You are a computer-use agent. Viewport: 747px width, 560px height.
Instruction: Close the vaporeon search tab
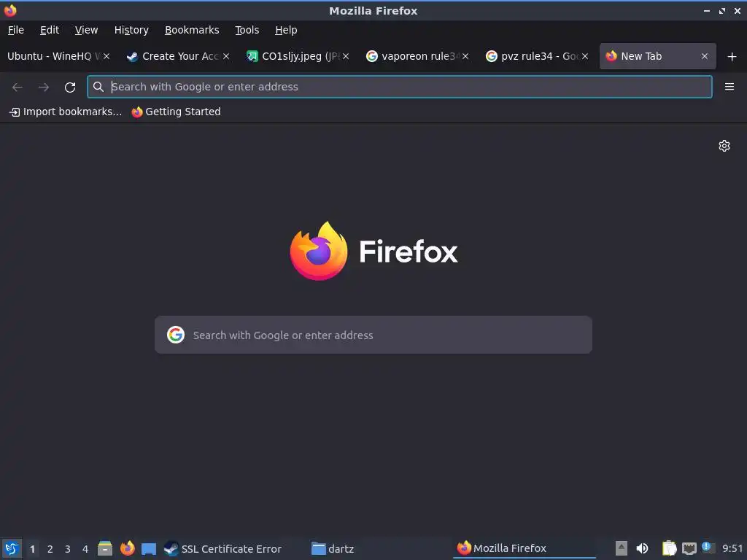click(x=465, y=56)
